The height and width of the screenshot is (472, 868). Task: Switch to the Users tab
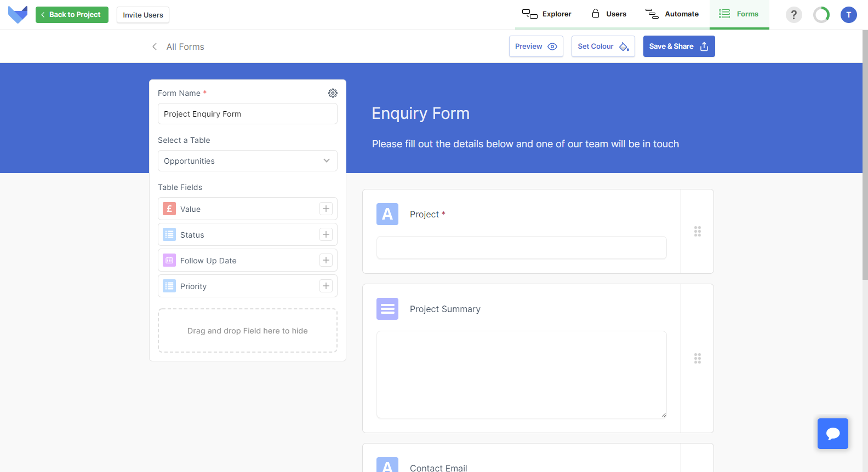[609, 14]
